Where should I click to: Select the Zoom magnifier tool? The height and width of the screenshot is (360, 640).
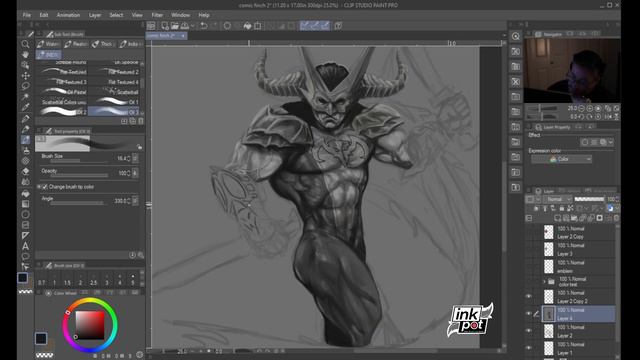click(x=25, y=44)
